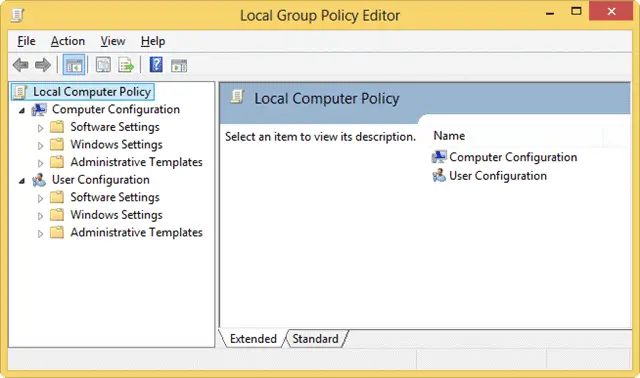This screenshot has height=378, width=640.
Task: Click User Configuration icon in right pane list
Action: coord(439,176)
